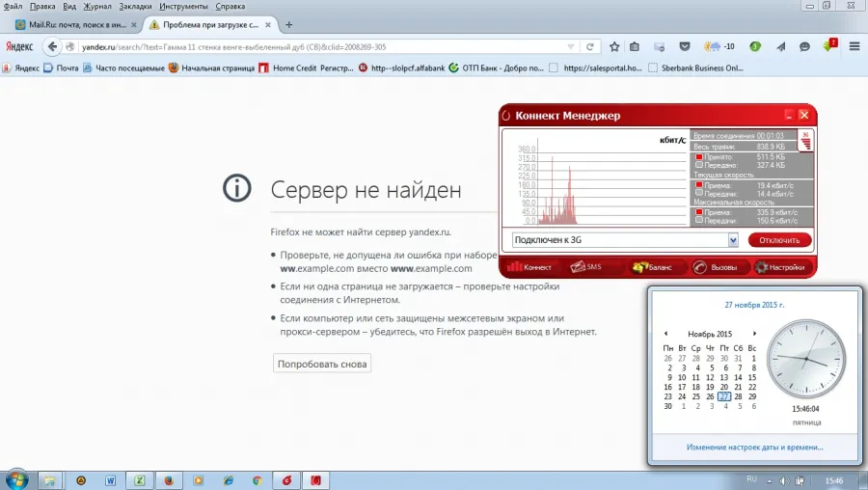This screenshot has height=490, width=868.
Task: Open the Коннект tab in Connect Manager
Action: pos(529,267)
